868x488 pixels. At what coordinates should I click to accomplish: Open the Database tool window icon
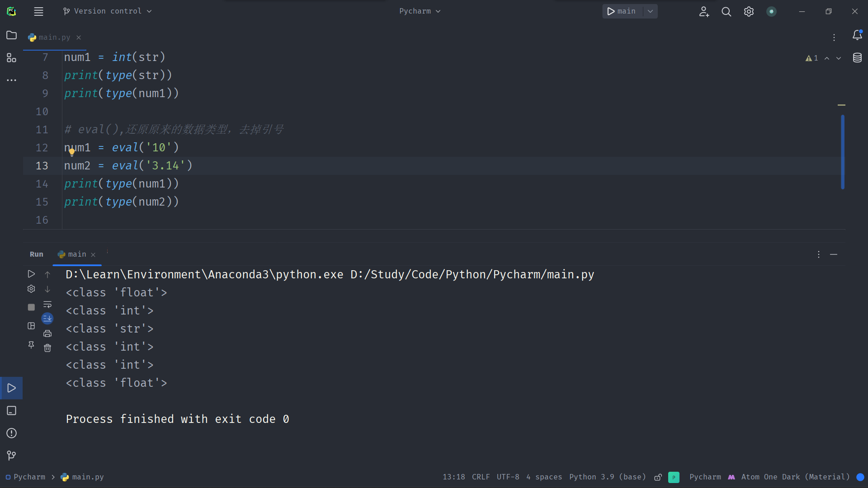point(857,58)
